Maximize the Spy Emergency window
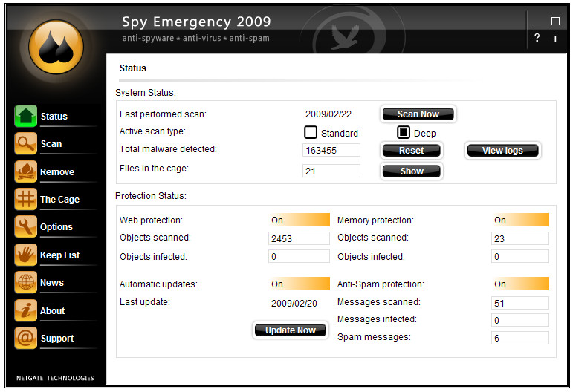This screenshot has height=392, width=573. tap(555, 22)
